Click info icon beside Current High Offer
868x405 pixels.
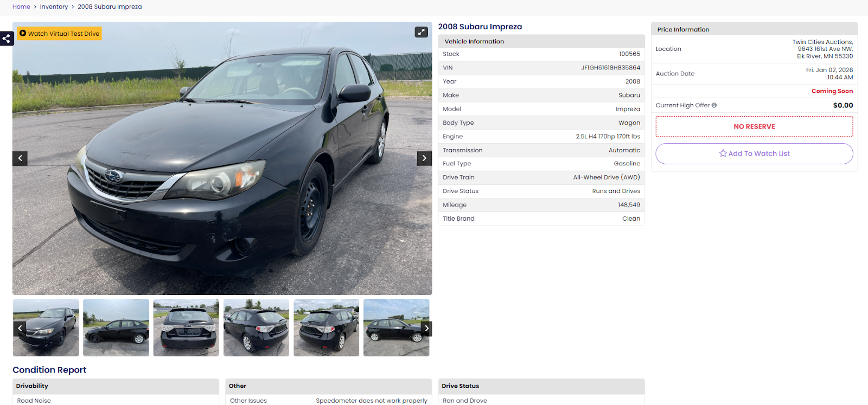[x=714, y=105]
